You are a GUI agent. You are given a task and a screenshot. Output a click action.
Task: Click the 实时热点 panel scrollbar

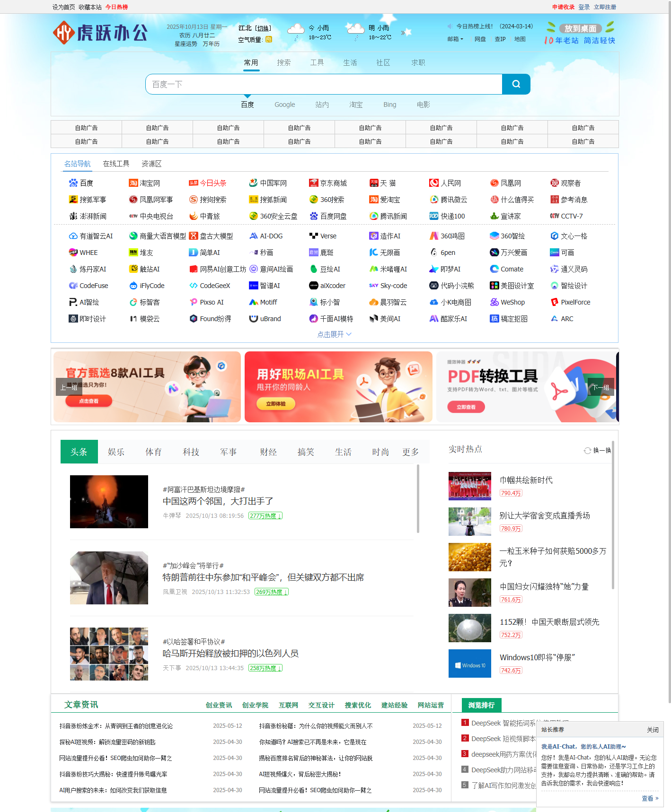613,515
